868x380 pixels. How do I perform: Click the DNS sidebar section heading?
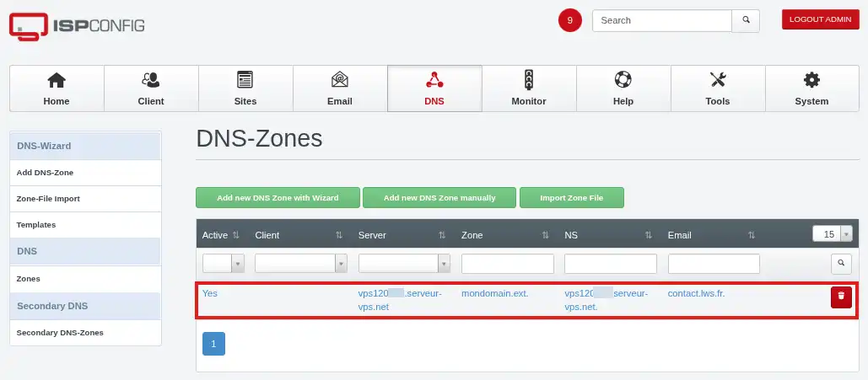[x=85, y=251]
